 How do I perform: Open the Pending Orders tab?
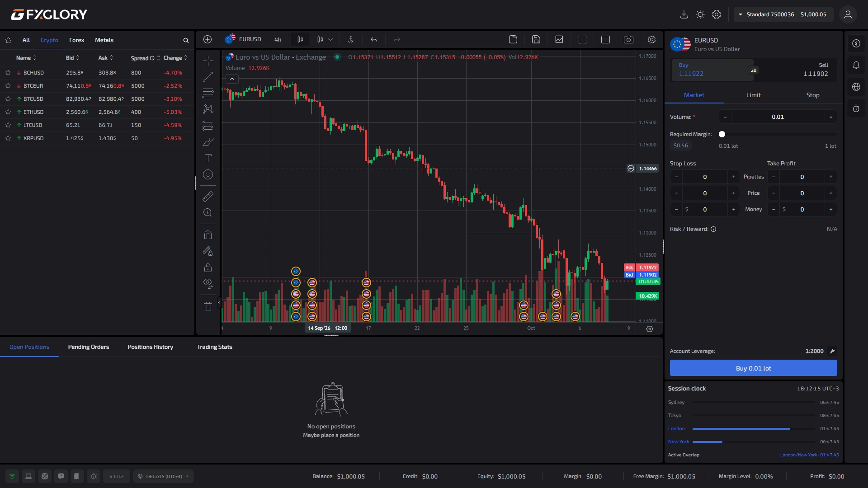click(x=89, y=347)
